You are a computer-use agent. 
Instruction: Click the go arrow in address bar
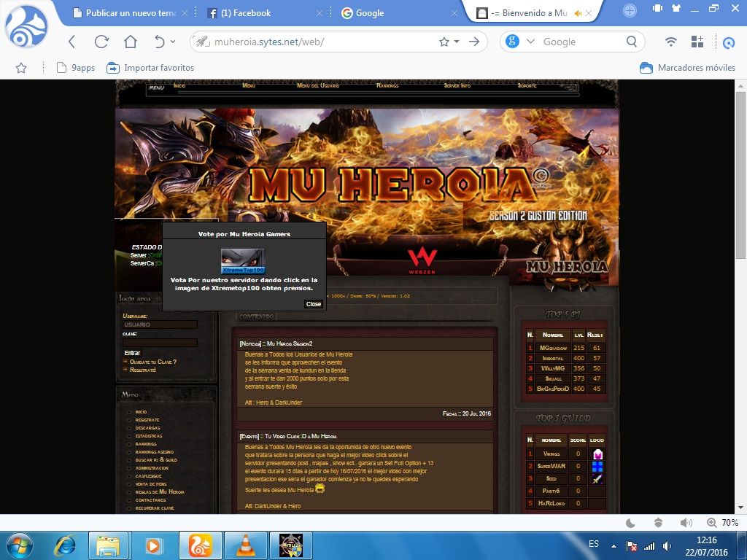coord(474,42)
